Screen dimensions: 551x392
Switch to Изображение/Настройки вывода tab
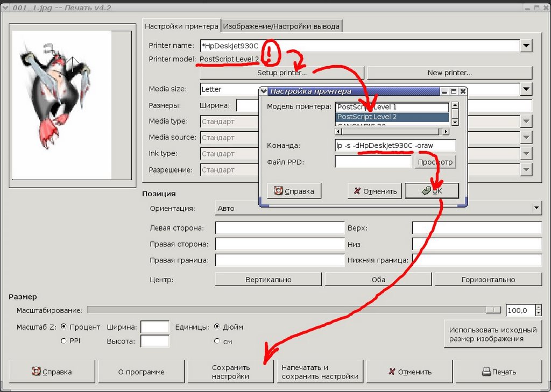tap(281, 26)
